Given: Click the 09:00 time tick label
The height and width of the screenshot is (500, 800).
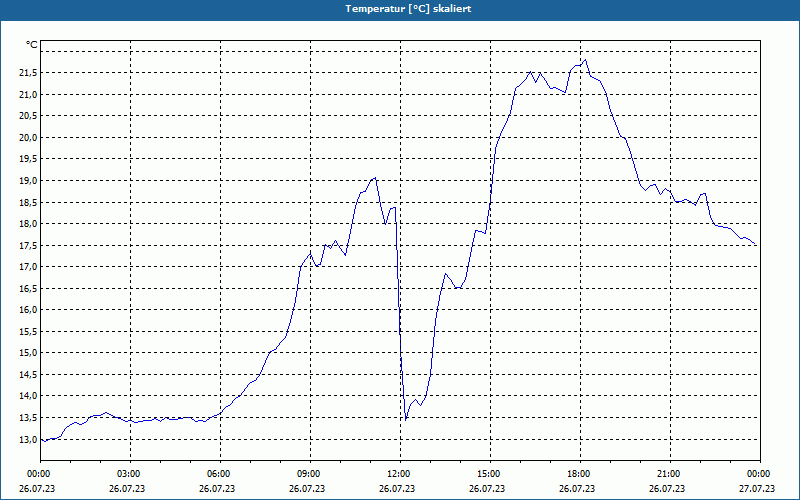Looking at the screenshot, I should [x=310, y=474].
